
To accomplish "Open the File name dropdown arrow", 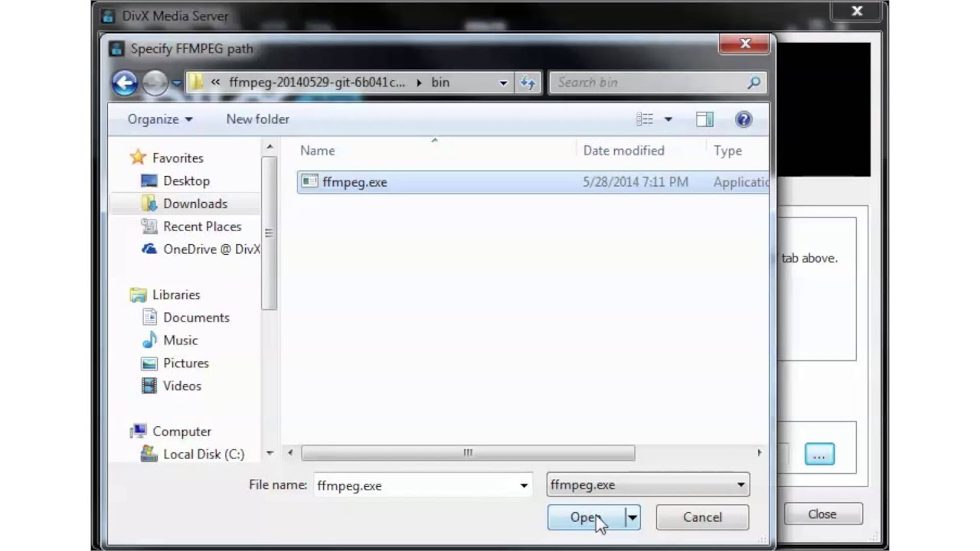I will point(524,485).
